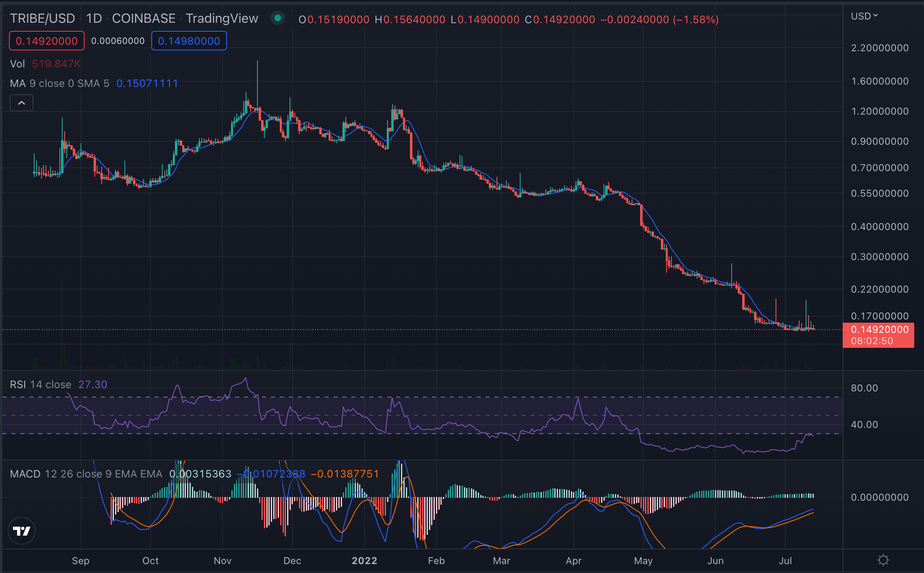Click the 2022 label on time axis
Screen dimensions: 924x573
[x=364, y=561]
